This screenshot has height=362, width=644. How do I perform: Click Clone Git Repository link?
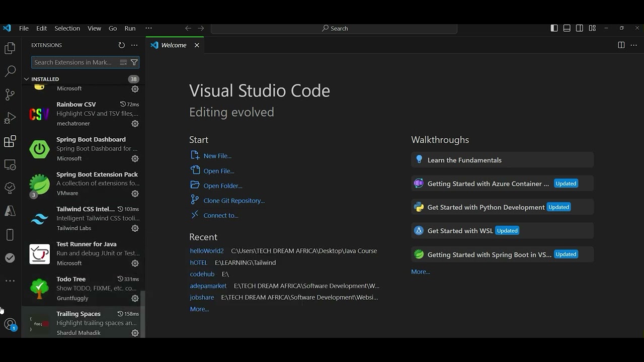click(x=234, y=201)
